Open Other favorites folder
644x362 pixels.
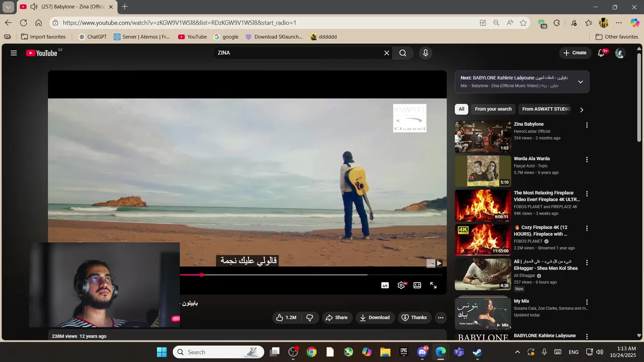point(617,37)
